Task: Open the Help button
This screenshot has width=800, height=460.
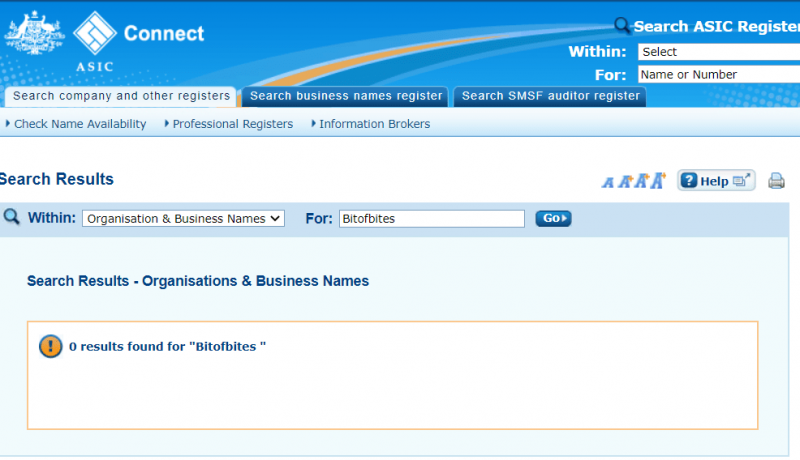Action: (x=716, y=181)
